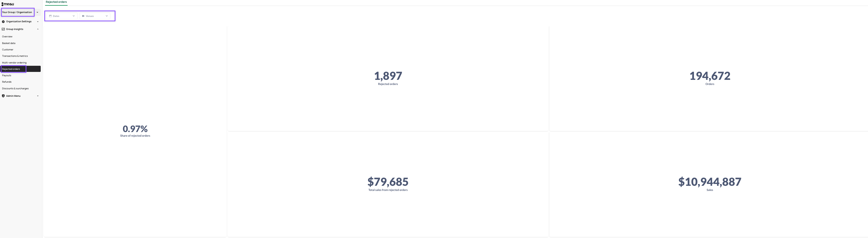Expand the Admin Menu chevron
The image size is (868, 238).
(38, 96)
